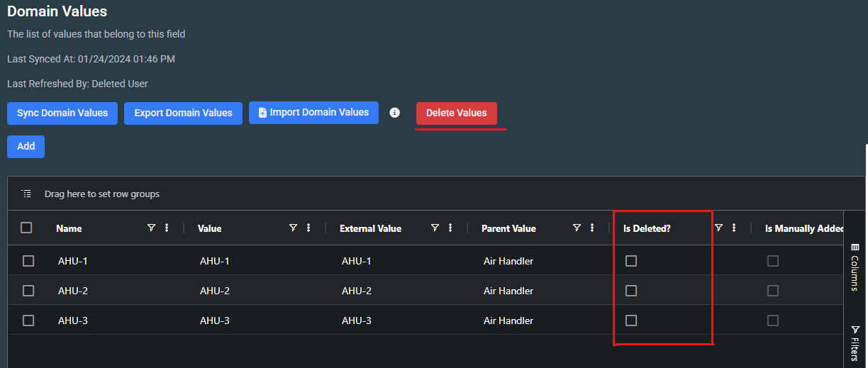Select the AHU-1 row checkbox
Image resolution: width=868 pixels, height=368 pixels.
click(x=28, y=261)
